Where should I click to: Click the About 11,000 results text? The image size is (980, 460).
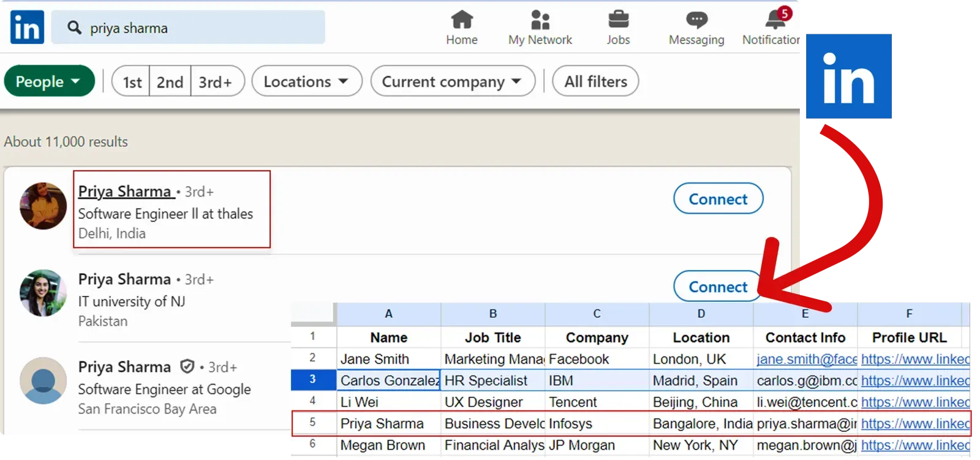tap(66, 141)
